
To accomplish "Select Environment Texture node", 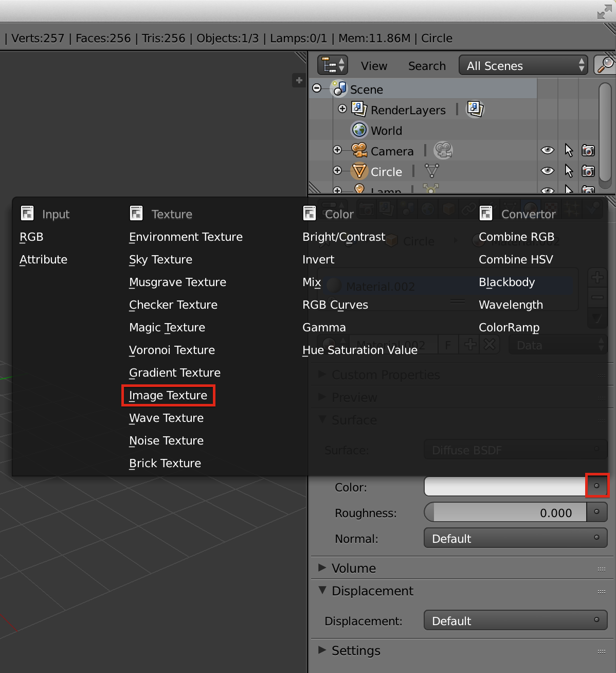I will (x=186, y=237).
